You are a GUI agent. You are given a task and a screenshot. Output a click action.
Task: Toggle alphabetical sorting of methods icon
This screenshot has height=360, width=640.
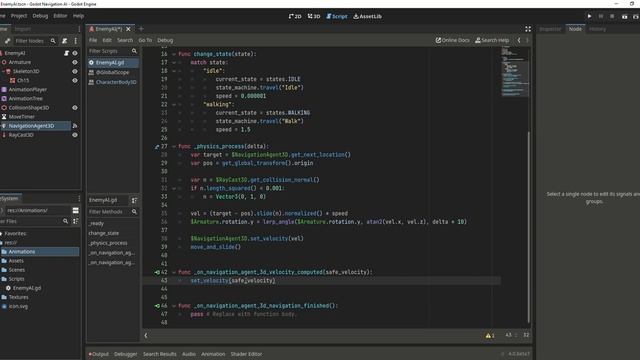tap(134, 200)
